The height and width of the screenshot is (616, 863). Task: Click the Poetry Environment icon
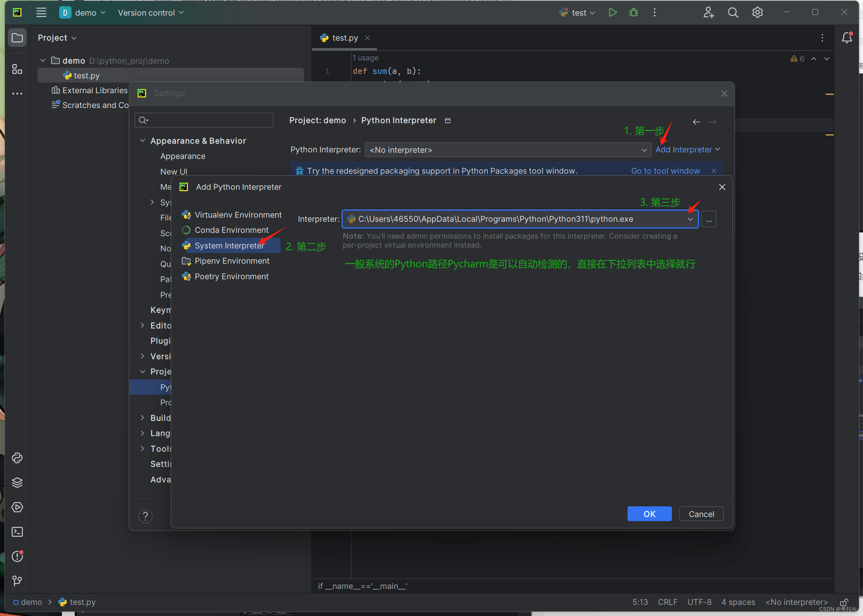pos(187,276)
